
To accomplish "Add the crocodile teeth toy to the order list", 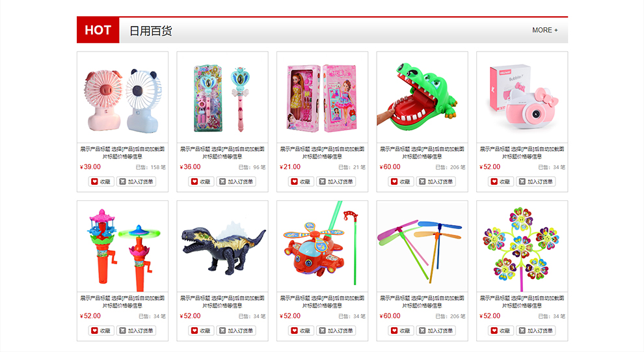I will (x=436, y=182).
